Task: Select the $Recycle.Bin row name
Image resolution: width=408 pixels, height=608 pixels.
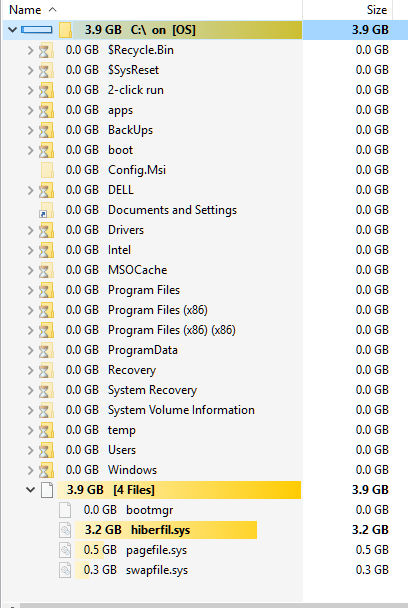Action: point(141,50)
